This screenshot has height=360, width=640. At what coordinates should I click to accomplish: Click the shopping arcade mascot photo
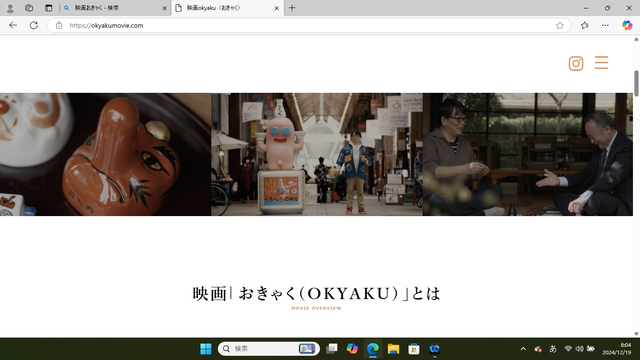317,154
